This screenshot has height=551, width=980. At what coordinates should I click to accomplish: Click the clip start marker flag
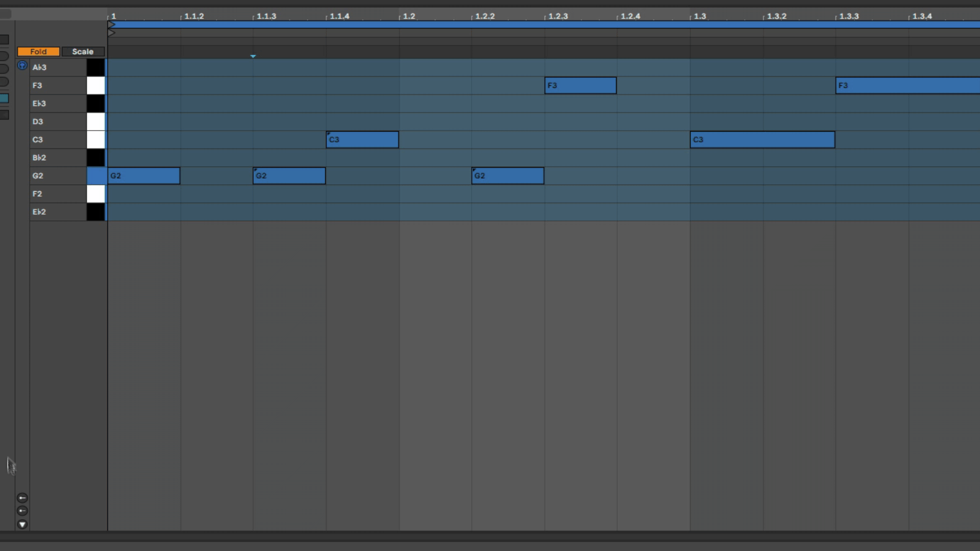click(111, 24)
